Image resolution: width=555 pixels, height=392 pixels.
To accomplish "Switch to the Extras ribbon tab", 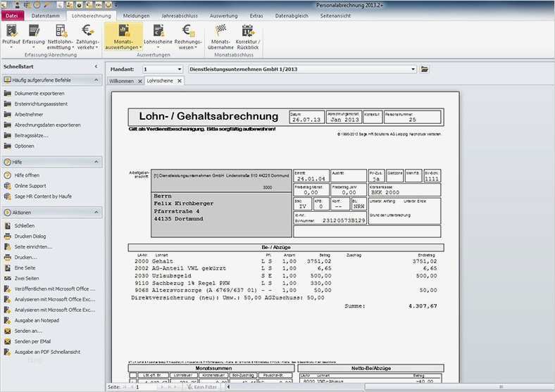I will [256, 15].
